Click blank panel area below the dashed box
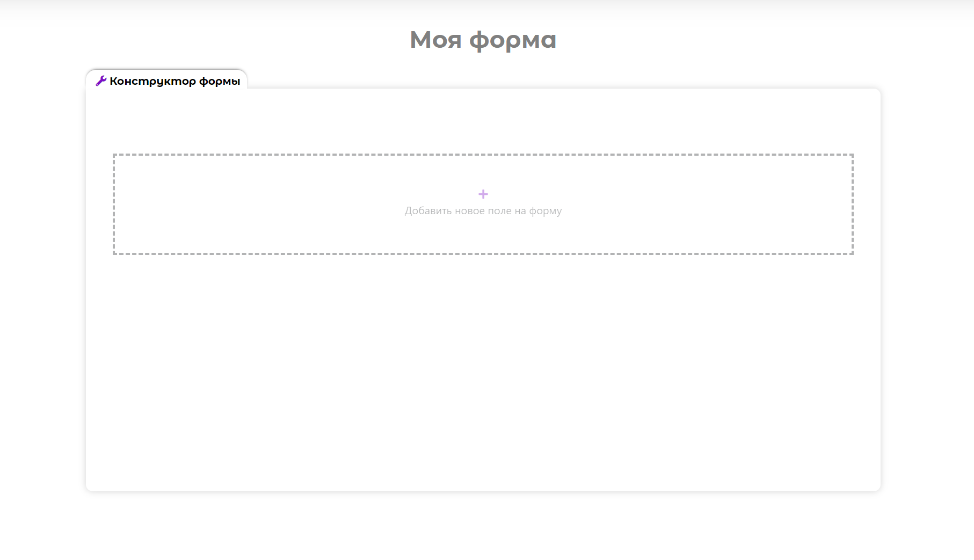Image resolution: width=974 pixels, height=560 pixels. pyautogui.click(x=483, y=376)
